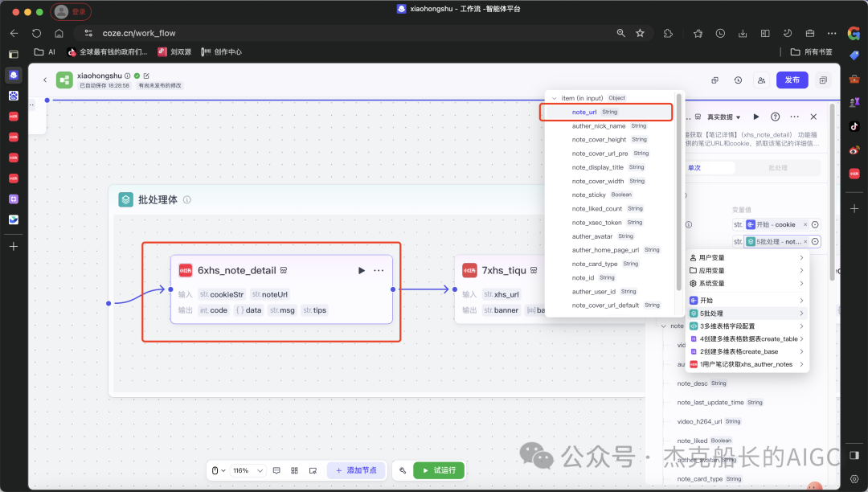Screen dimensions: 868x492
Task: Click debug tool icon left of 试运行
Action: [x=403, y=470]
